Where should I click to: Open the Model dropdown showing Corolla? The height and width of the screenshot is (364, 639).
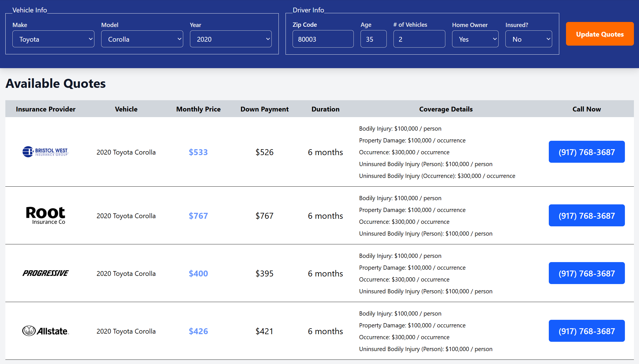click(x=142, y=39)
